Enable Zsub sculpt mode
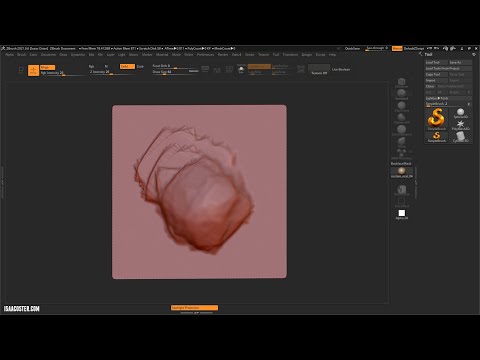This screenshot has height=360, width=480. click(140, 66)
